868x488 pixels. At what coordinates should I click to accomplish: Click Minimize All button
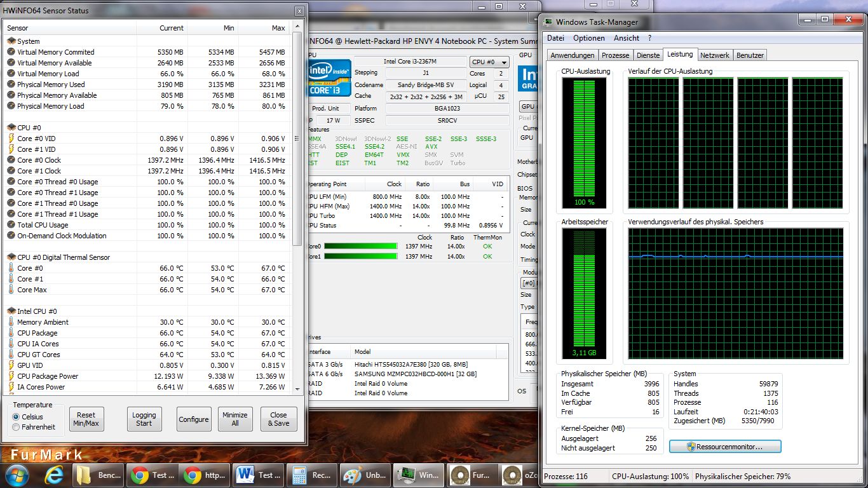pos(235,419)
